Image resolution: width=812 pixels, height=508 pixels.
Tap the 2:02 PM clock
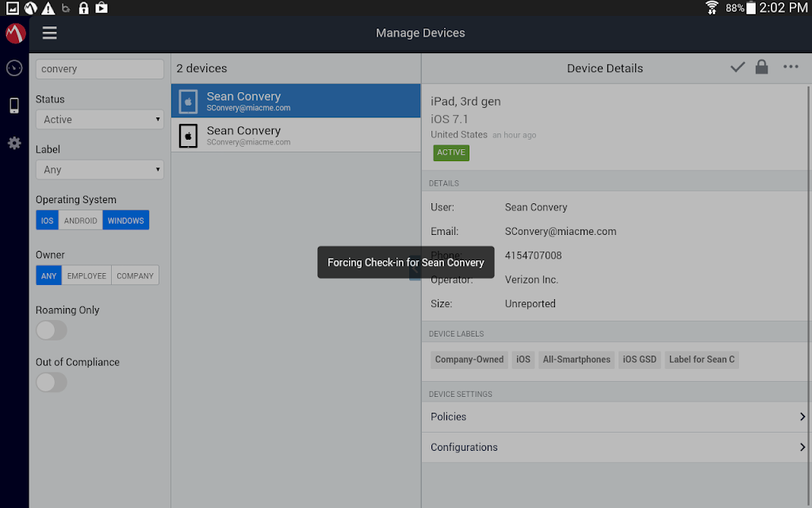[783, 8]
